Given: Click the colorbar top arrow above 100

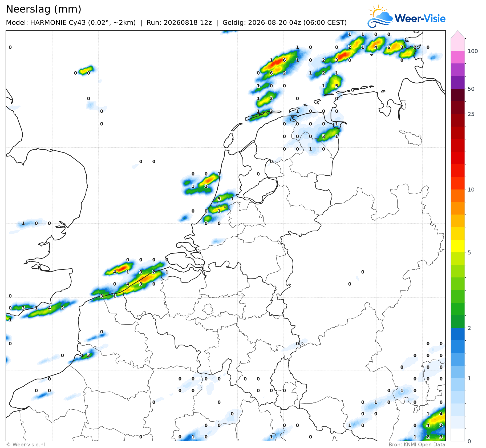Looking at the screenshot, I should [458, 34].
